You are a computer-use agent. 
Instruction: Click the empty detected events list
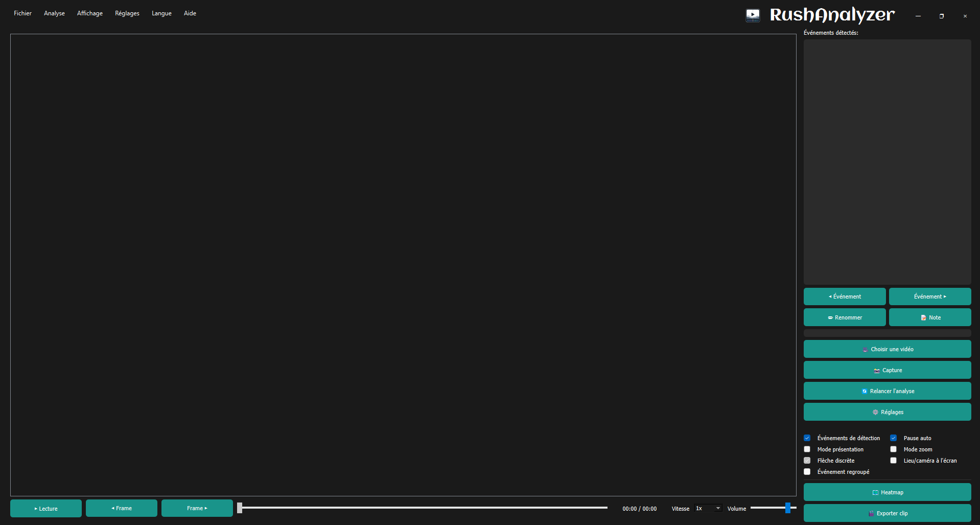(888, 162)
